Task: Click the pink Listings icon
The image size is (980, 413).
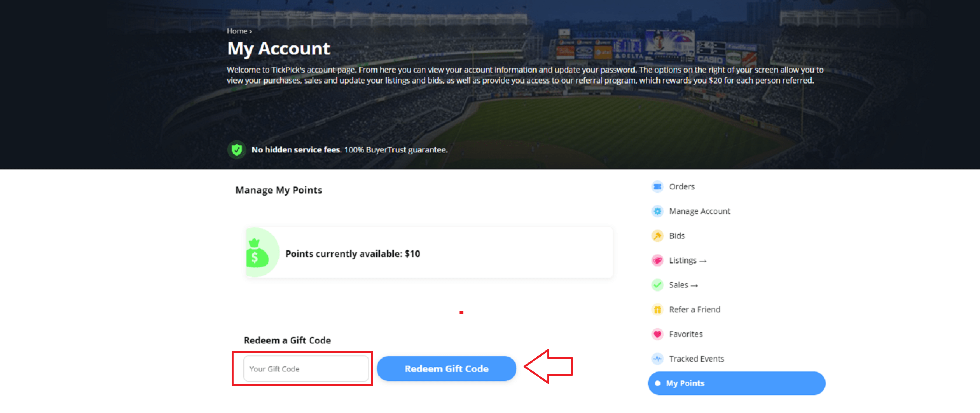Action: tap(657, 260)
